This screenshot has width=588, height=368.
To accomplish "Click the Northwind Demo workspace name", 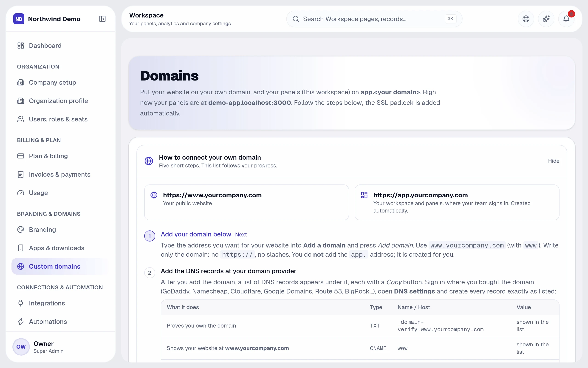I will tap(54, 19).
